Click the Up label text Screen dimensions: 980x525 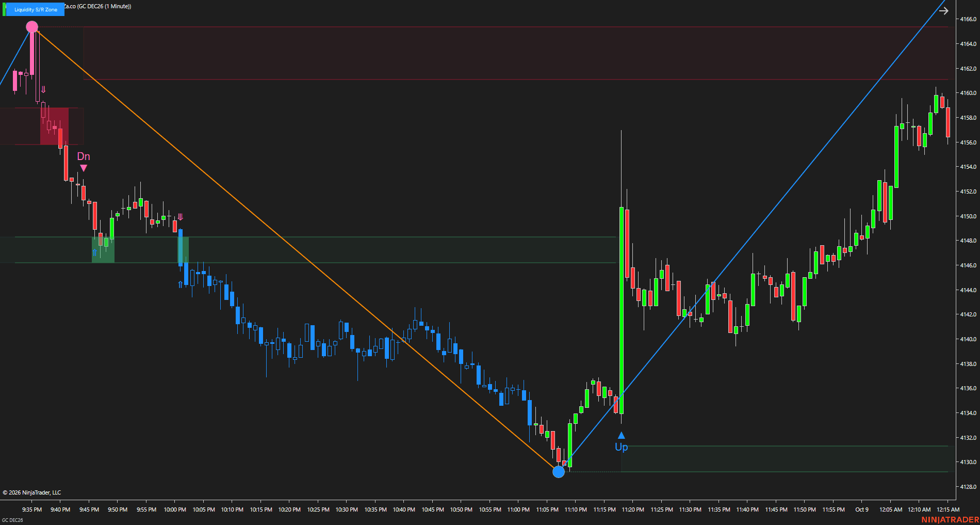[x=622, y=447]
